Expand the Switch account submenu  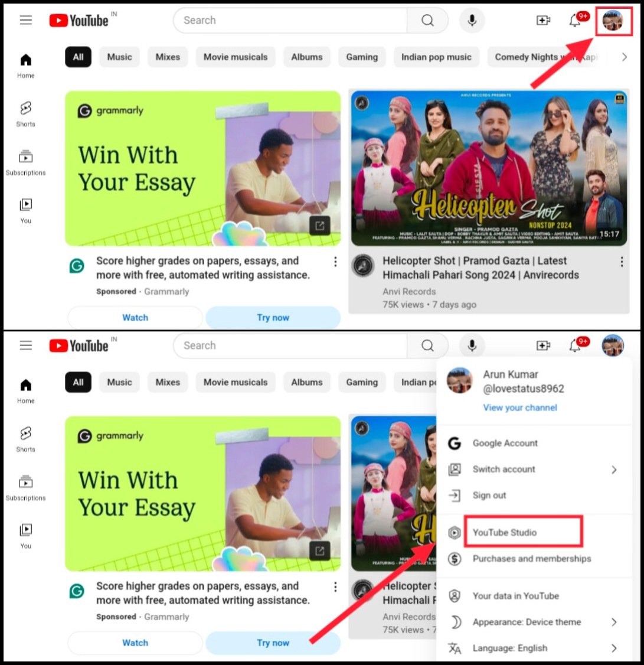click(614, 470)
